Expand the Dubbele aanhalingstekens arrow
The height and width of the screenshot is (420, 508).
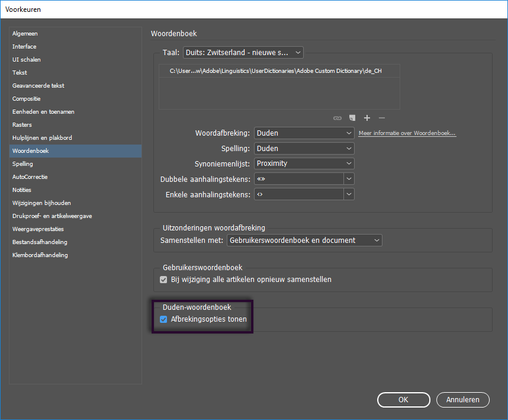click(x=349, y=179)
